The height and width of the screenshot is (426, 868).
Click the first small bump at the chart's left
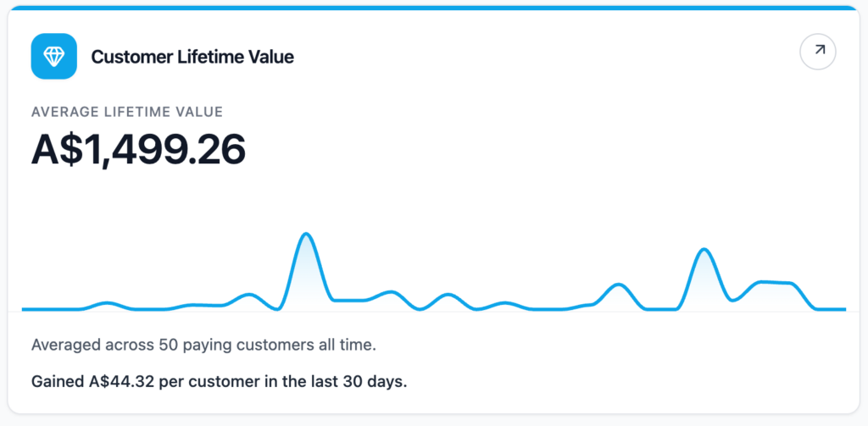pos(107,302)
